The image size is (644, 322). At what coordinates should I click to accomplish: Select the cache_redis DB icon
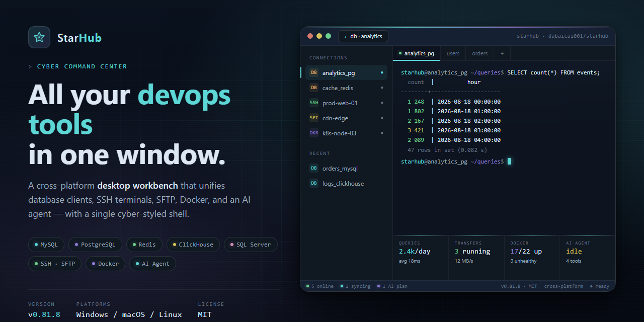pos(314,88)
